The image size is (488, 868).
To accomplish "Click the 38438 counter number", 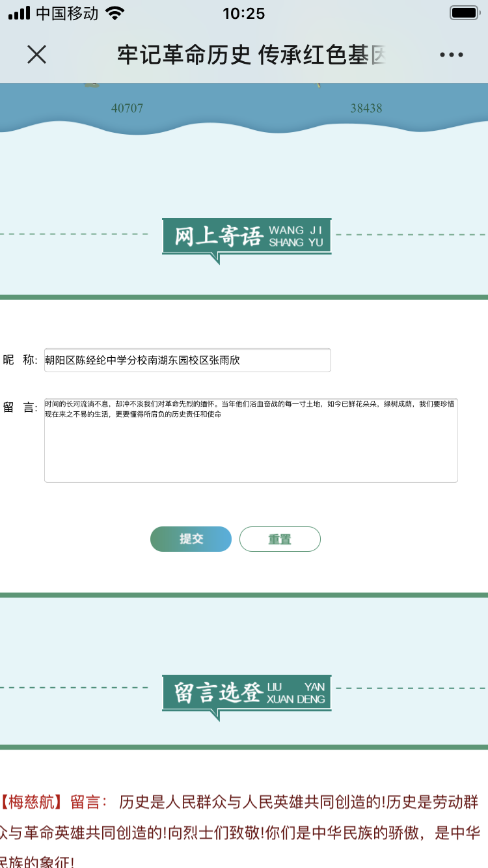I will (366, 108).
